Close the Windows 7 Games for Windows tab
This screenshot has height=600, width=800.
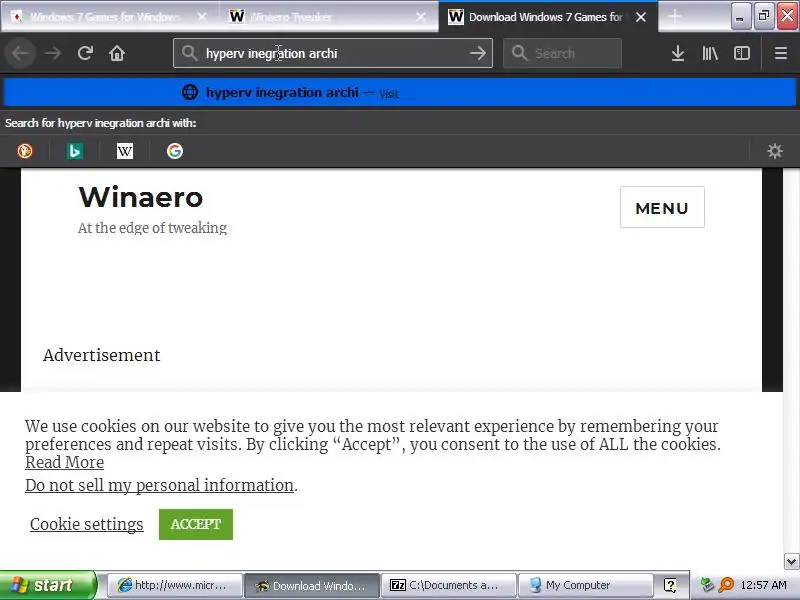(202, 17)
